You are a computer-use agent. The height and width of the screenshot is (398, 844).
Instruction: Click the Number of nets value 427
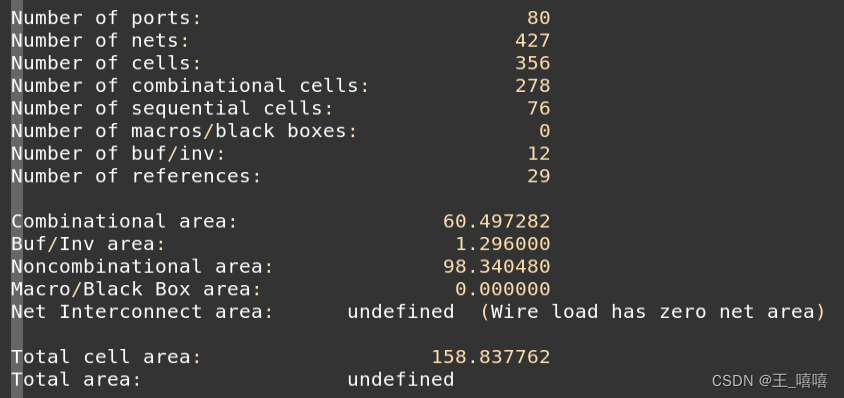[532, 40]
